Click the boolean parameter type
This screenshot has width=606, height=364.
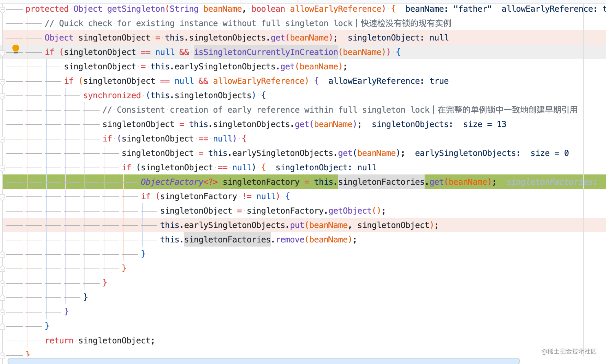[x=268, y=9]
